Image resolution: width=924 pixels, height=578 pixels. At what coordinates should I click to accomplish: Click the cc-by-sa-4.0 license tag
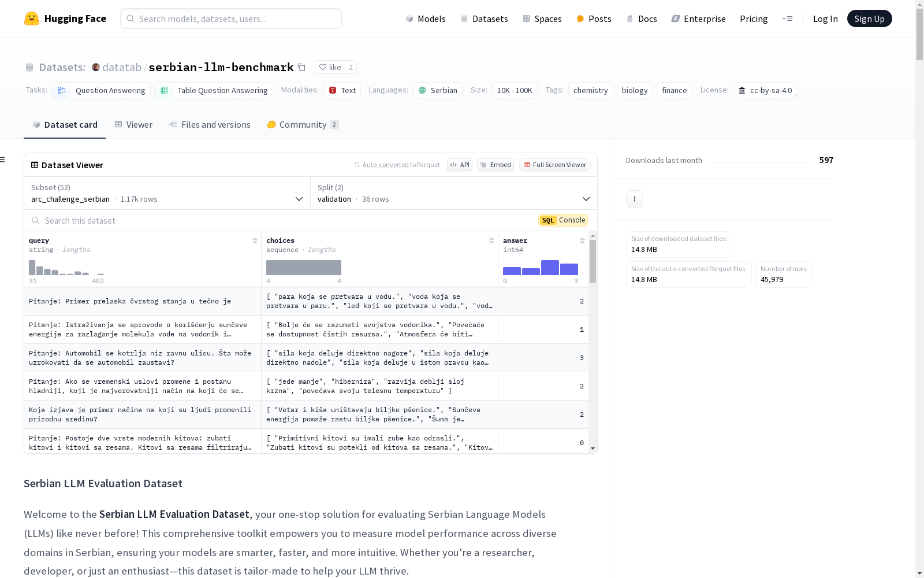click(765, 90)
